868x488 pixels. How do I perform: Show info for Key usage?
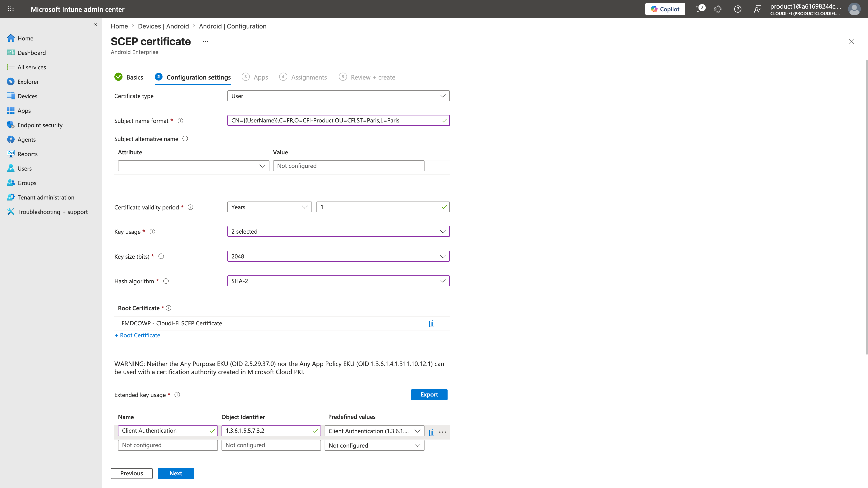coord(152,231)
